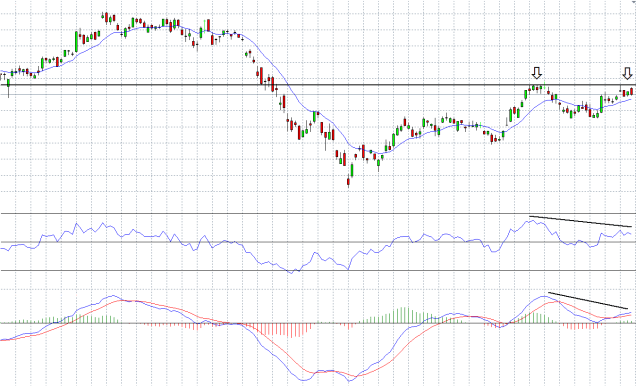This screenshot has width=636, height=386.
Task: Click the deepest red MACD histogram bar
Action: click(291, 330)
